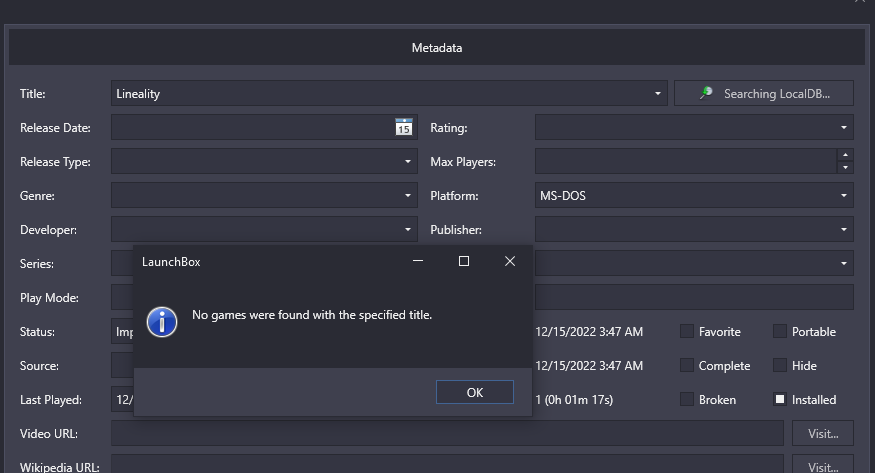Screen dimensions: 875x473
Task: Click the 'No games were found' message text
Action: pyautogui.click(x=312, y=315)
